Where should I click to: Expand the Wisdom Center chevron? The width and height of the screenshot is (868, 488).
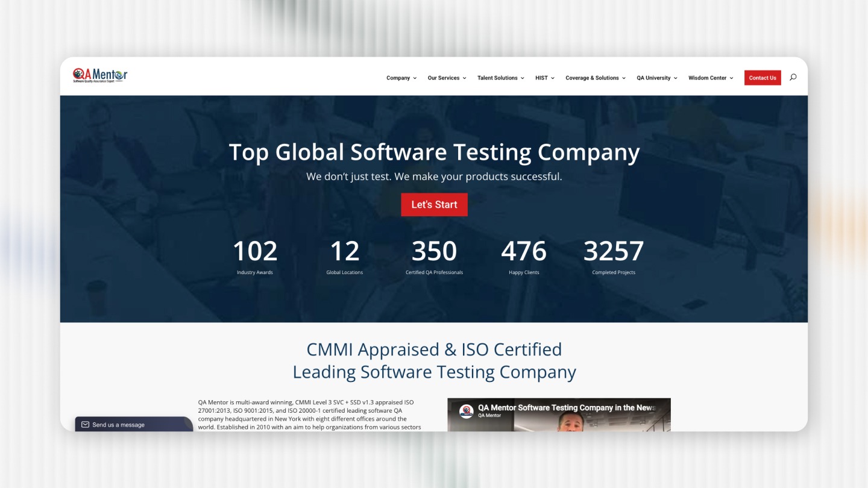[x=731, y=78]
